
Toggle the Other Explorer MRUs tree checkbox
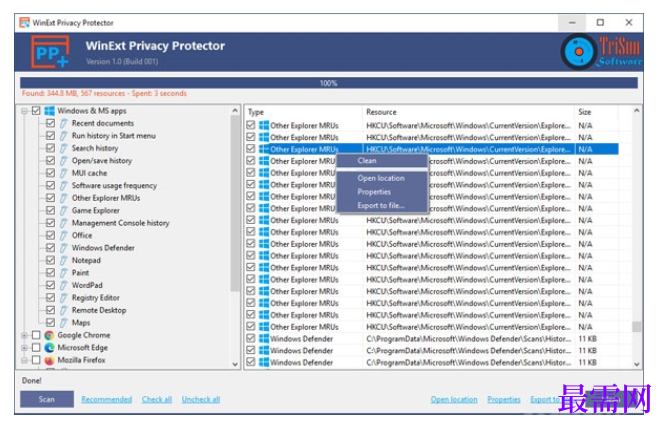50,198
